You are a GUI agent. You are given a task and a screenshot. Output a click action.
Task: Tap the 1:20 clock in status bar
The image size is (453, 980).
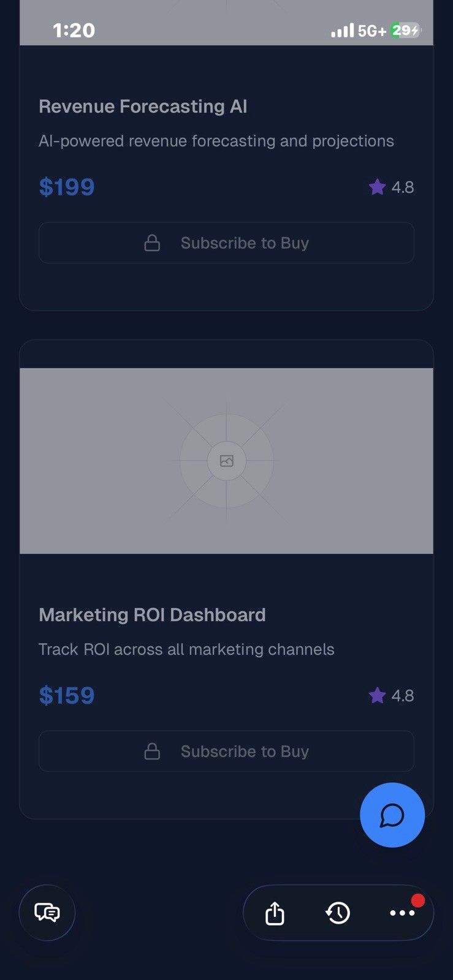(74, 30)
